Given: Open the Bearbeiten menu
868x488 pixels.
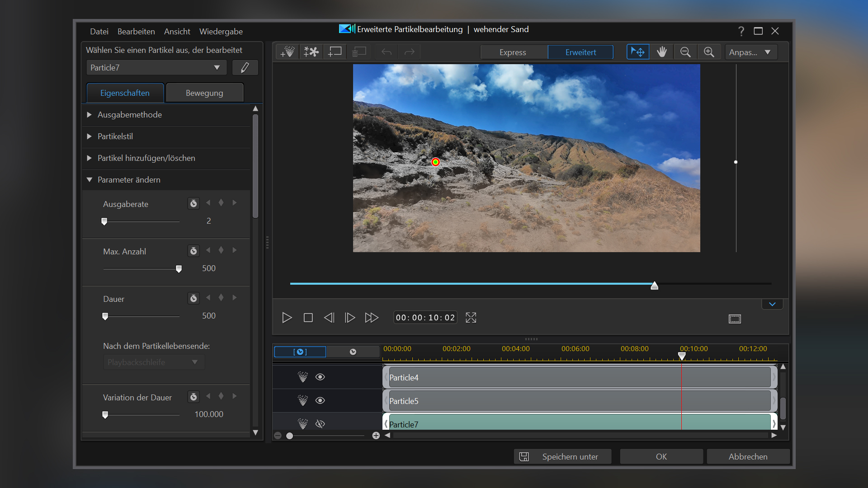Looking at the screenshot, I should tap(136, 32).
